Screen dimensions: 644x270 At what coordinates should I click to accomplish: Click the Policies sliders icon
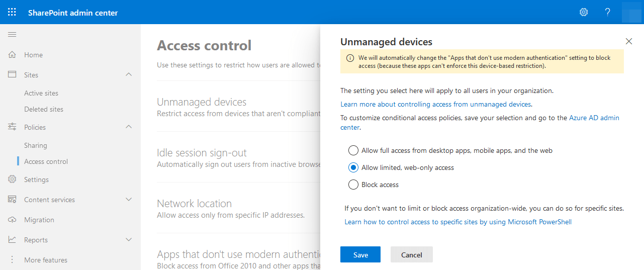point(12,127)
